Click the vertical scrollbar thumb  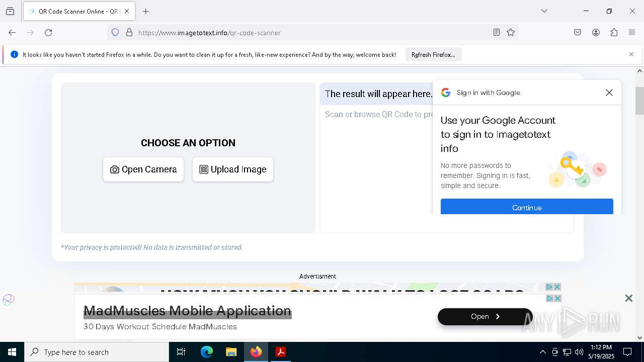click(x=639, y=101)
